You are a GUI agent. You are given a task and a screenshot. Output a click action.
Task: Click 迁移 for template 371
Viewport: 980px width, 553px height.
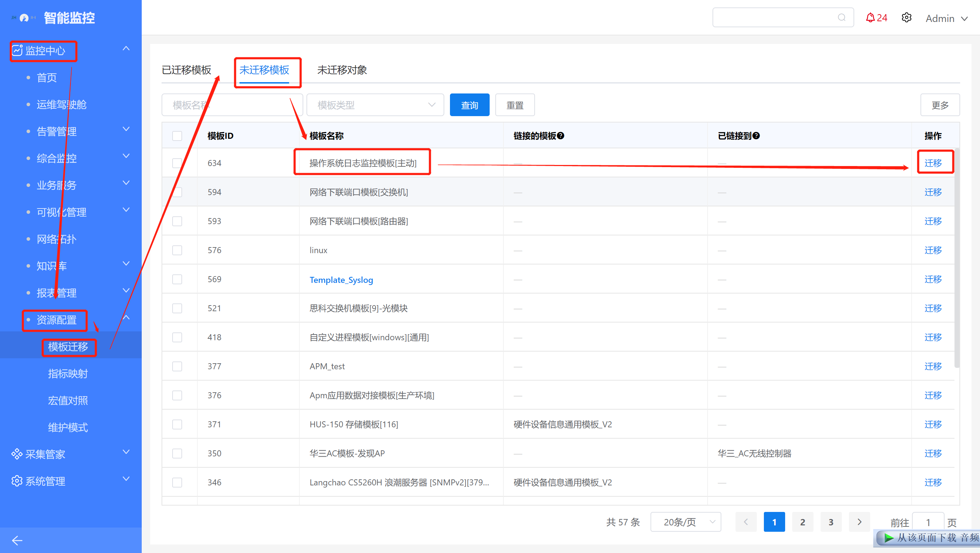tap(933, 424)
